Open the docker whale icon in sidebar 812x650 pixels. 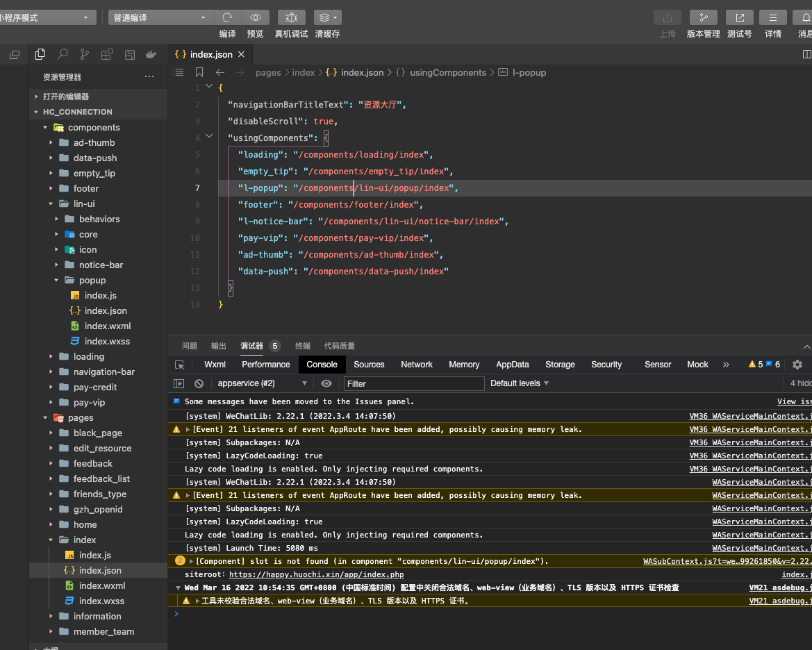pyautogui.click(x=151, y=54)
